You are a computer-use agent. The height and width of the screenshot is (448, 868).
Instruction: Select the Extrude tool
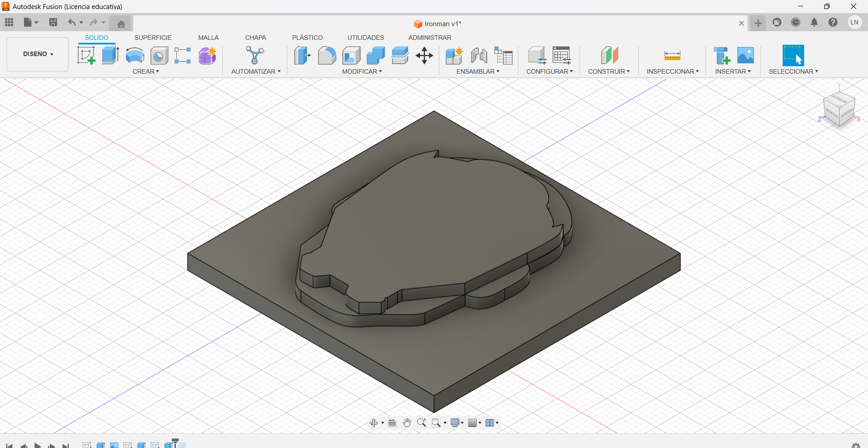110,56
